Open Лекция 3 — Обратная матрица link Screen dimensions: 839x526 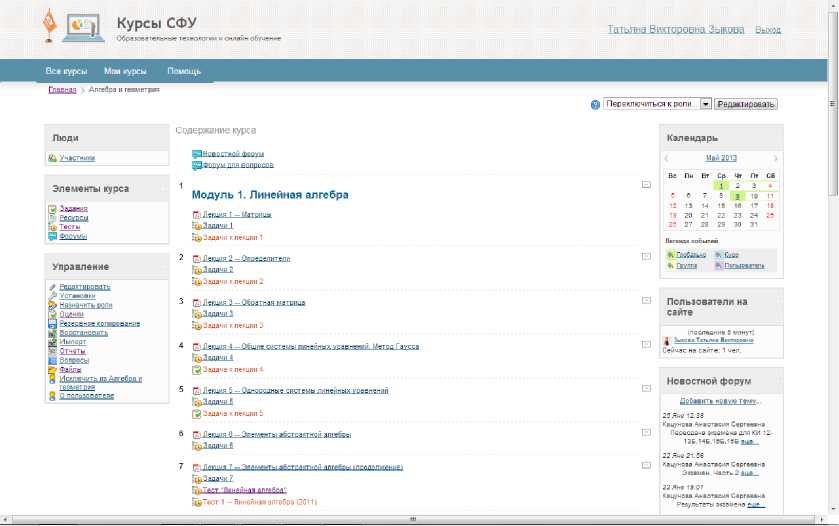254,302
